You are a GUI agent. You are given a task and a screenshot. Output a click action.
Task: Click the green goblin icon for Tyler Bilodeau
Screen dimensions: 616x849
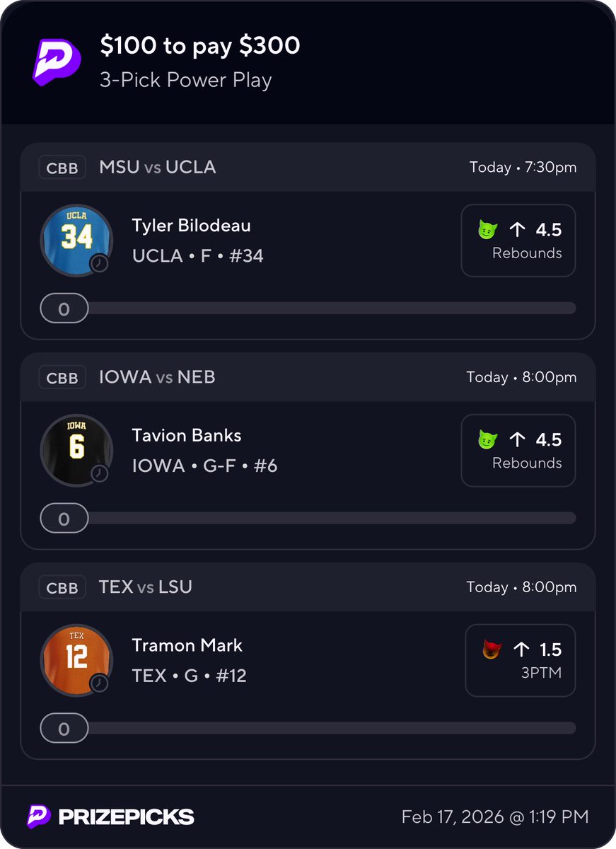[x=488, y=230]
